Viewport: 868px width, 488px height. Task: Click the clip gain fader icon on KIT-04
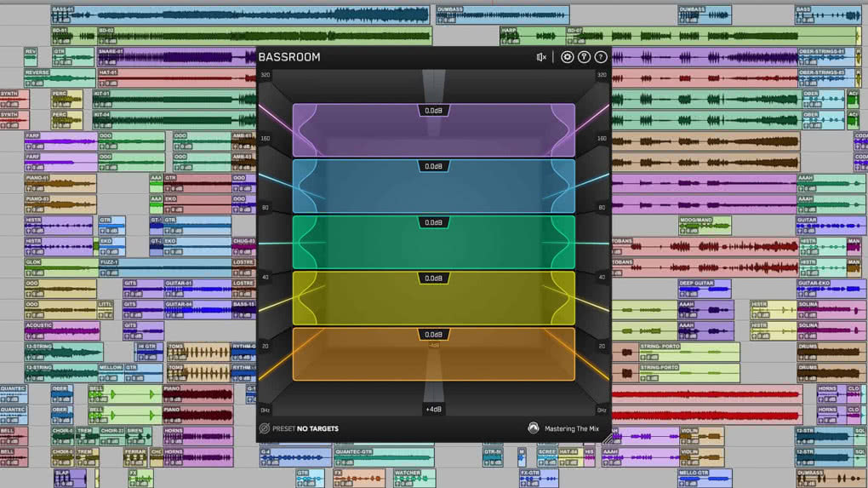click(x=98, y=125)
